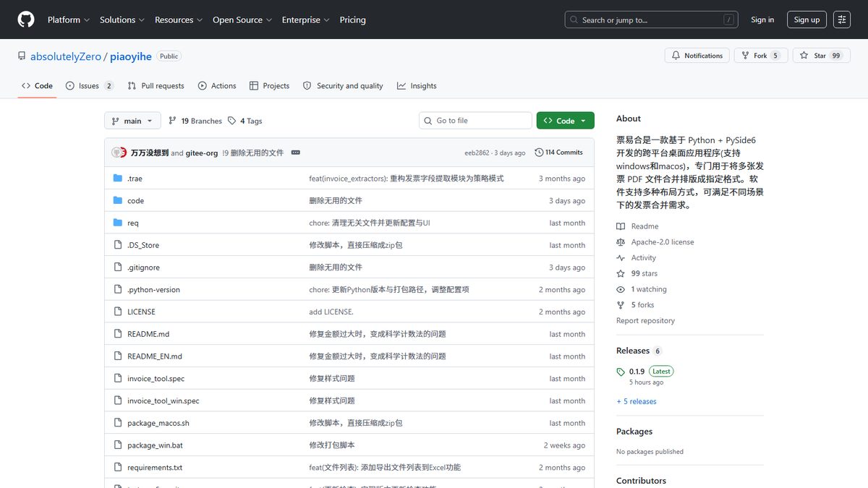The width and height of the screenshot is (868, 488).
Task: Click the file icon beside .DS_Store
Action: [118, 245]
